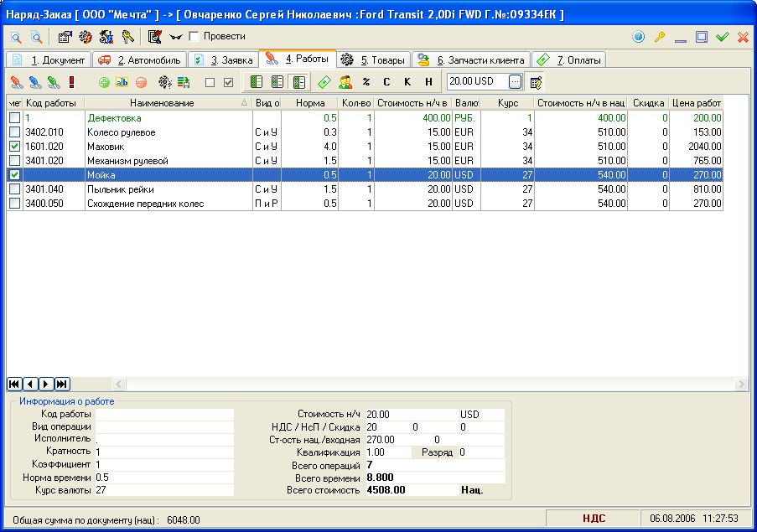The image size is (757, 532).
Task: Click the red exclamation mark icon
Action: pyautogui.click(x=72, y=82)
